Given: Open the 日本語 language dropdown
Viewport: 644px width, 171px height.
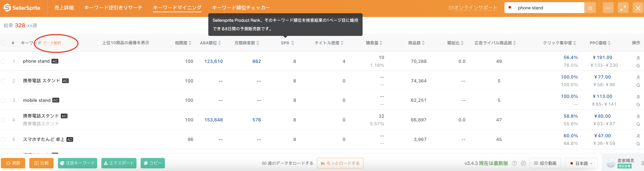Looking at the screenshot, I should [x=581, y=163].
